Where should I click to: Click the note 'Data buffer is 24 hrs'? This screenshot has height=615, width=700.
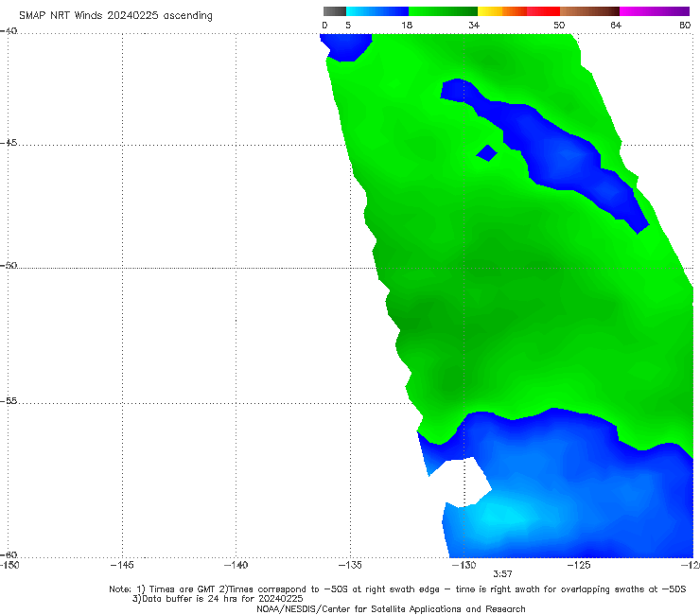click(191, 599)
